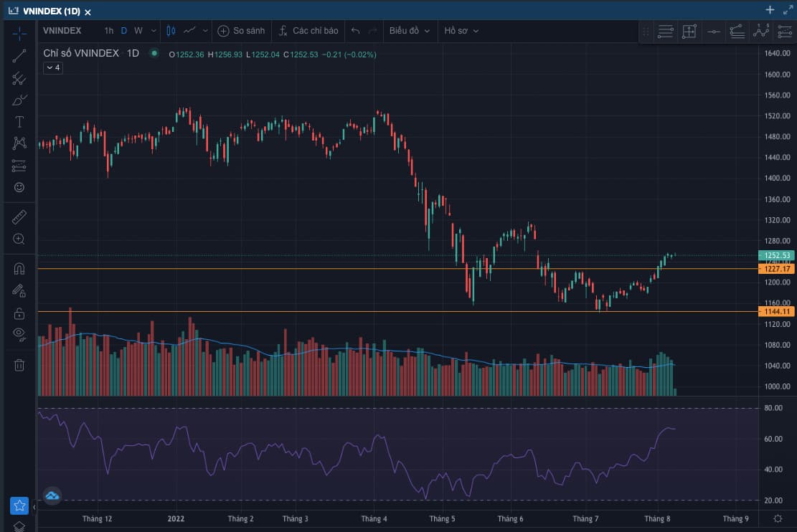Switch to the W weekly timeframe
This screenshot has height=532, width=797.
tap(138, 31)
